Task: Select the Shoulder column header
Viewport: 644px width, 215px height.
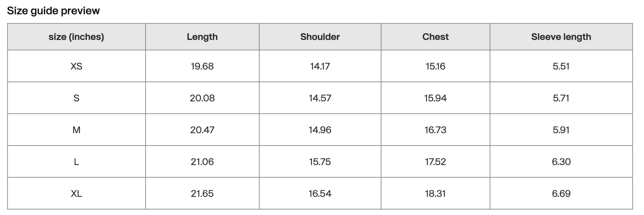Action: pyautogui.click(x=320, y=37)
